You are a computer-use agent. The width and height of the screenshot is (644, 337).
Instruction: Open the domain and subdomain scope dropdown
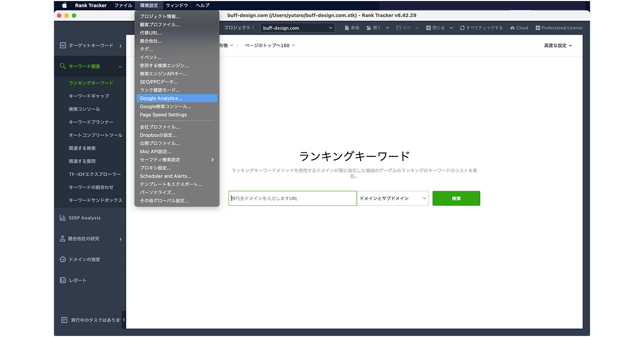392,198
